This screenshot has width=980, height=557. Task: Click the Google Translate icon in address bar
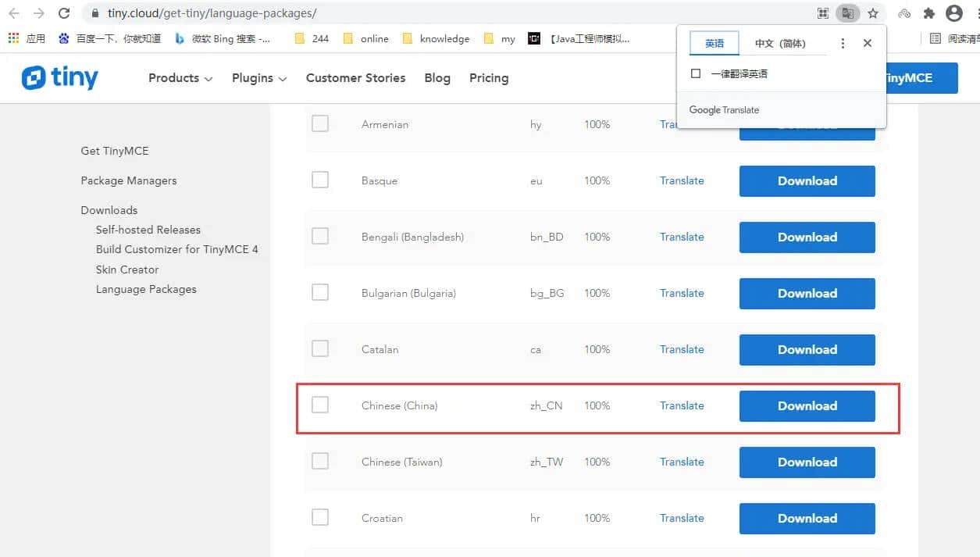coord(847,13)
